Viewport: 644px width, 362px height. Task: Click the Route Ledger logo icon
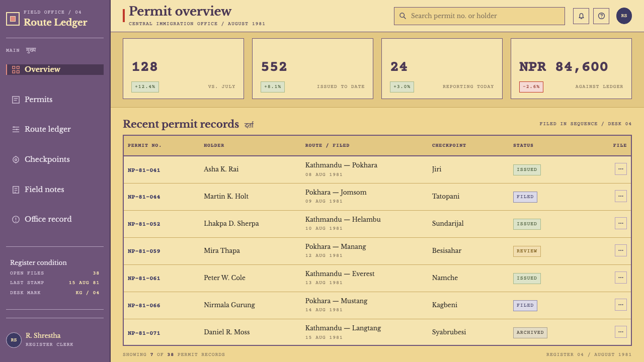point(13,19)
